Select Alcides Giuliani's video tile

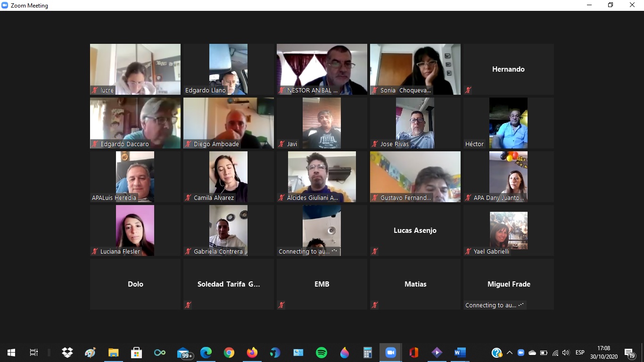click(x=322, y=177)
